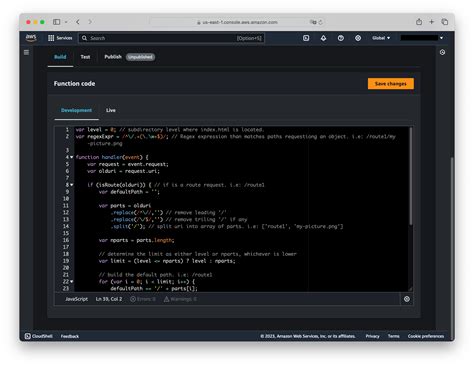Go back with Safari back arrow
Viewport: 474px width, 367px height.
coord(78,22)
